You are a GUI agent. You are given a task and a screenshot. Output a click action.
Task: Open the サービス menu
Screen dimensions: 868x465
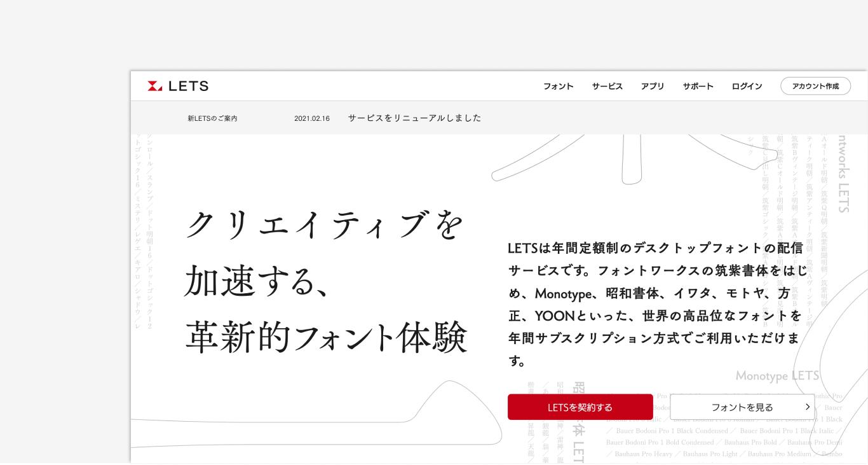click(607, 86)
